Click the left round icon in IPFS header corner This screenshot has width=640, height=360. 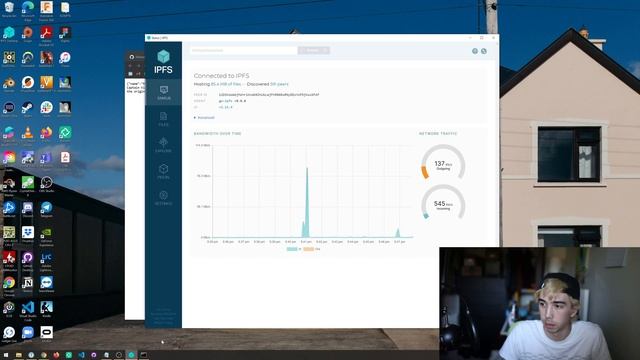(475, 51)
